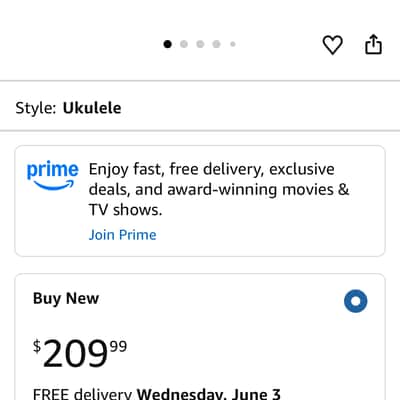
Task: Tap the heart icon to add to wish list
Action: pyautogui.click(x=332, y=45)
